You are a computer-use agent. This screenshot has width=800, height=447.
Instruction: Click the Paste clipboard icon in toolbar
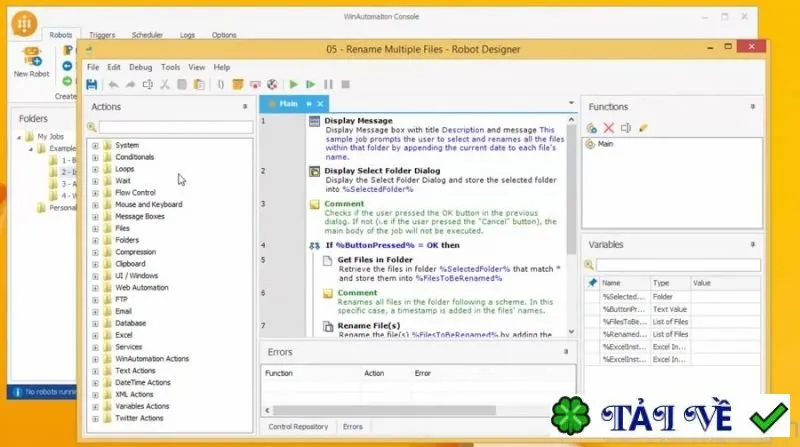pyautogui.click(x=199, y=84)
